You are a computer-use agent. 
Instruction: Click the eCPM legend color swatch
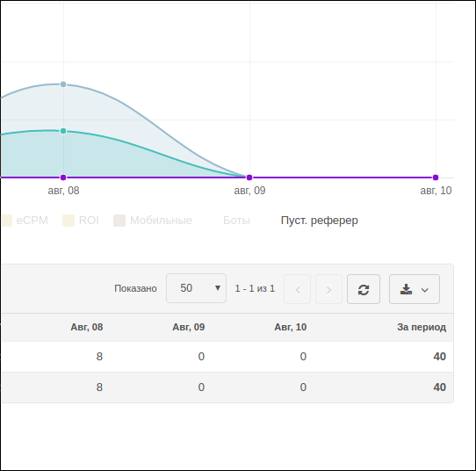(7, 221)
